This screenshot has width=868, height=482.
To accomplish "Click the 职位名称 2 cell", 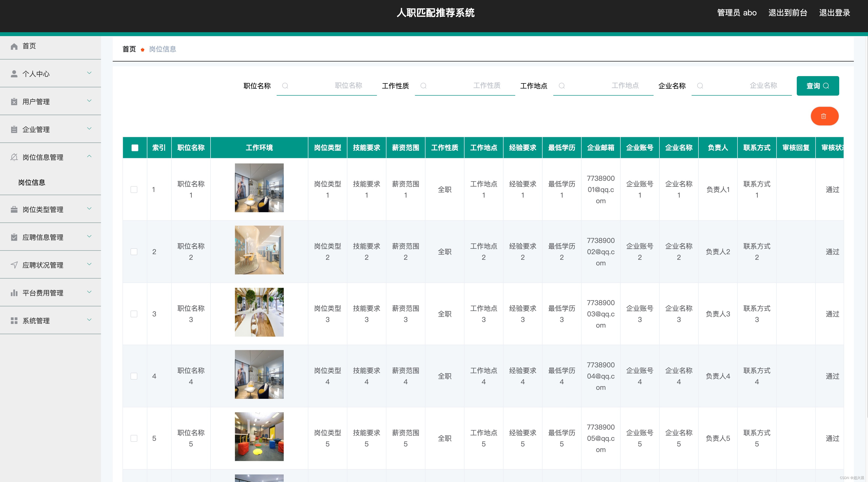I will click(x=191, y=251).
